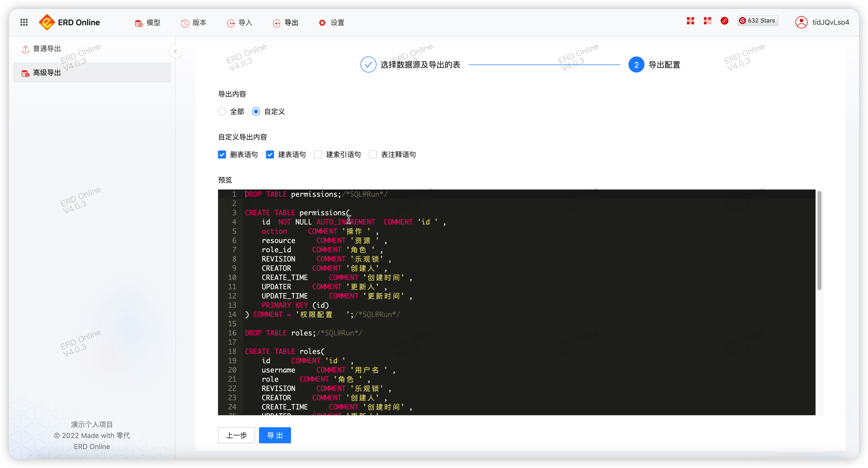Click line 1 DROP TABLE permissions in preview
The height and width of the screenshot is (468, 868).
coord(316,194)
